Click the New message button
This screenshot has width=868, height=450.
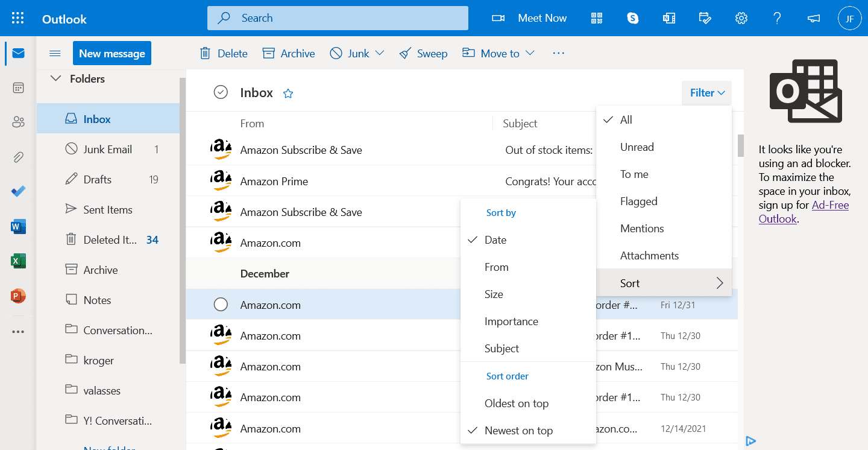112,54
